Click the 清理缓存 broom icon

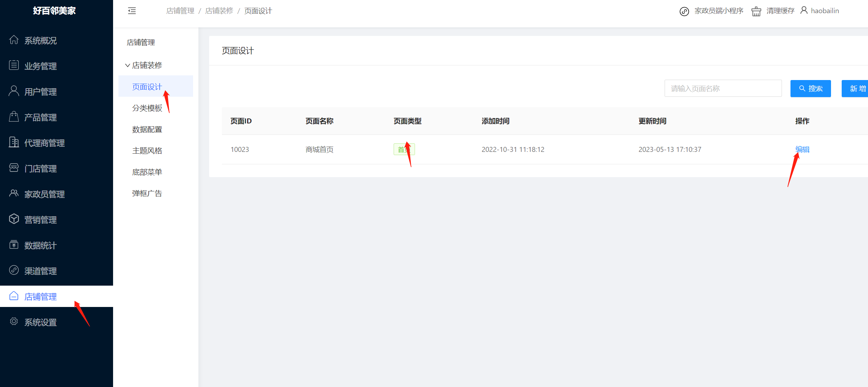pyautogui.click(x=756, y=11)
